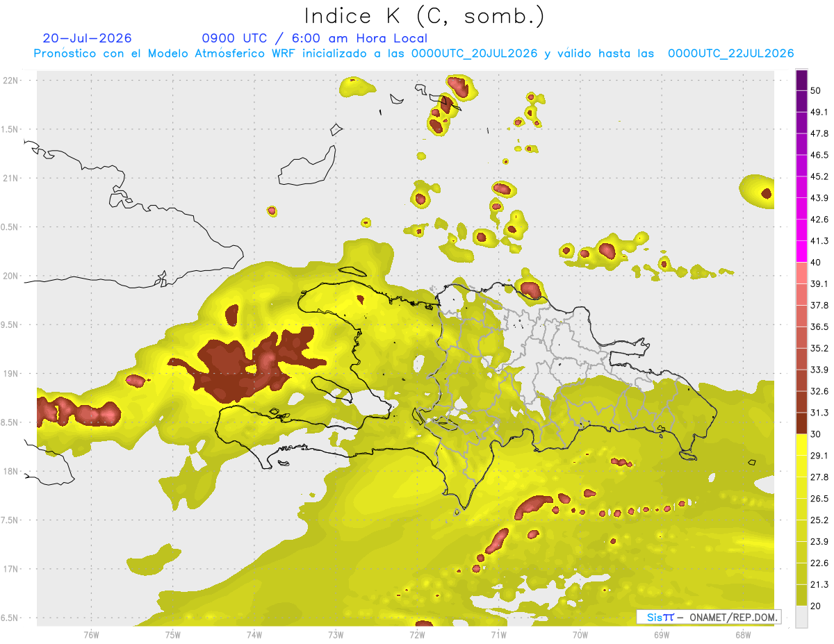
Task: Click the '71W' longitude label
Action: click(498, 634)
